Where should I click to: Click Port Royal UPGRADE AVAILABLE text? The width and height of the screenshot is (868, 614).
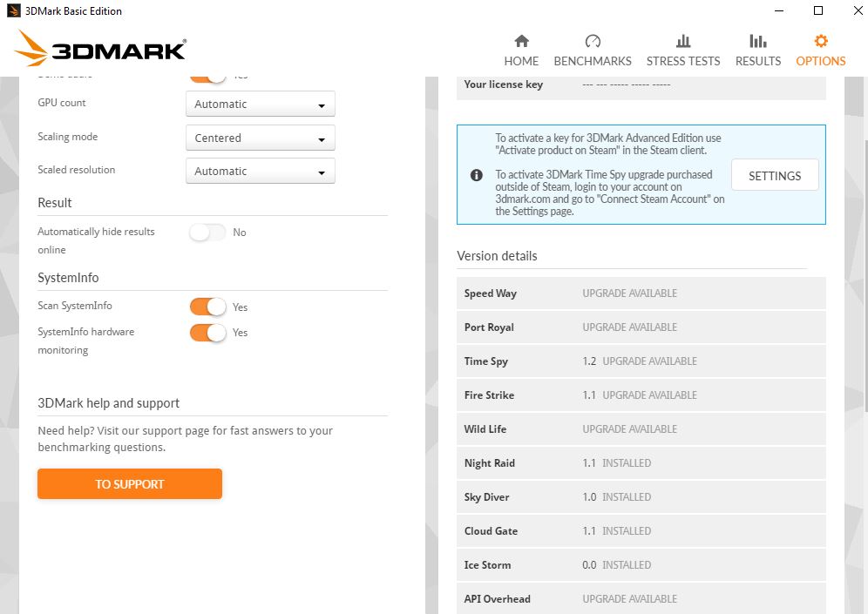tap(629, 327)
